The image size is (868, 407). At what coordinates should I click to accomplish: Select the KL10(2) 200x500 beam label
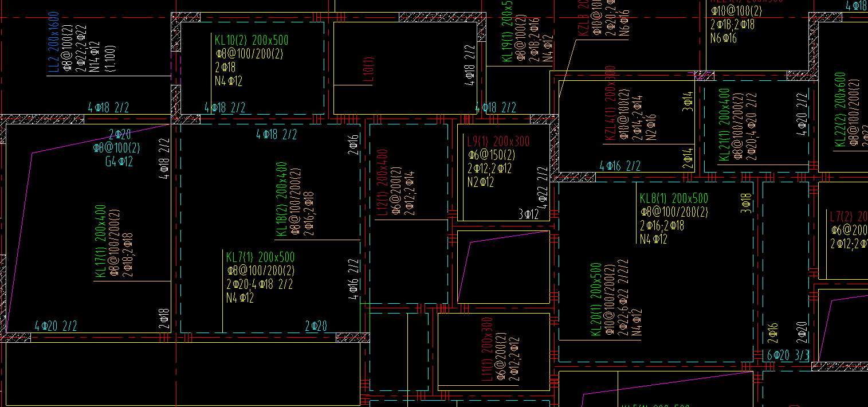[x=252, y=40]
